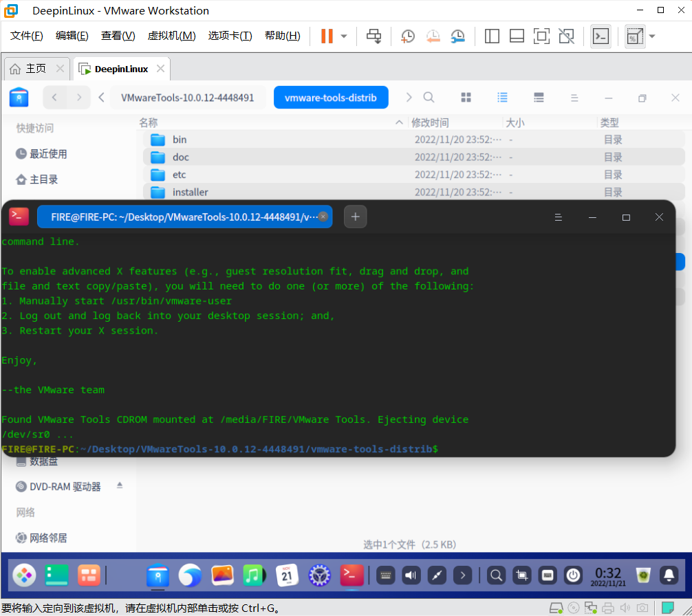
Task: Open the 编辑(E) menu
Action: pos(72,36)
